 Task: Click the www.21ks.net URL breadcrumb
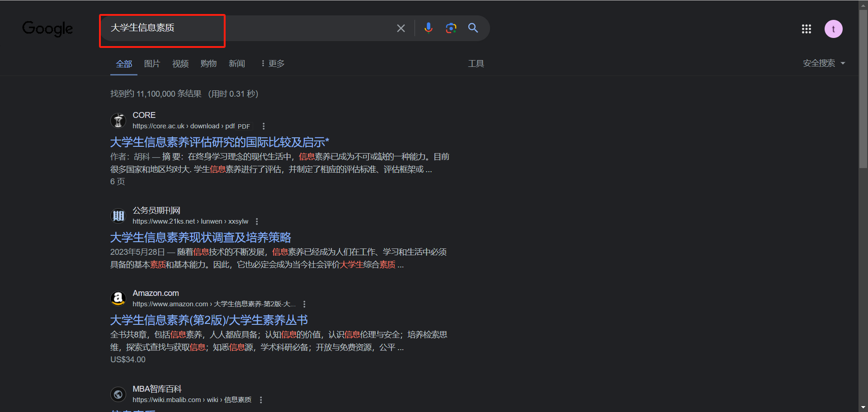190,222
